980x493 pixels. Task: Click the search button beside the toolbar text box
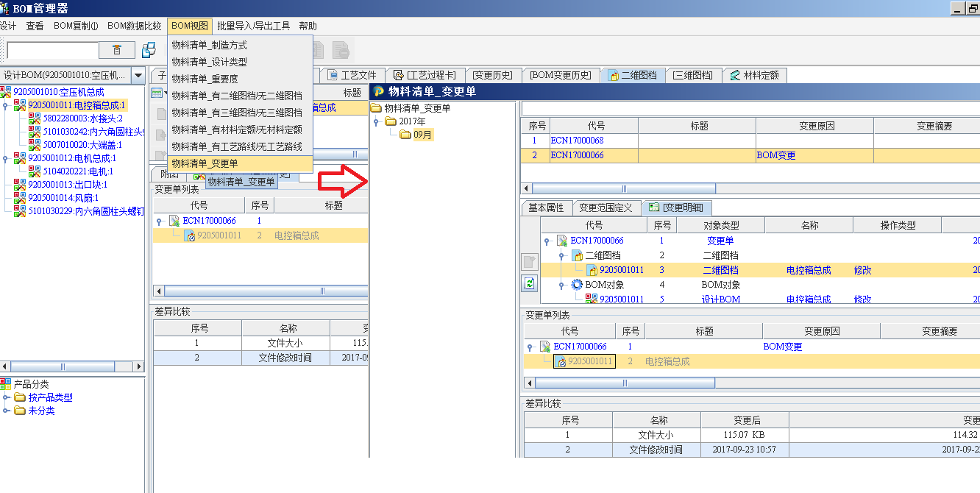117,50
